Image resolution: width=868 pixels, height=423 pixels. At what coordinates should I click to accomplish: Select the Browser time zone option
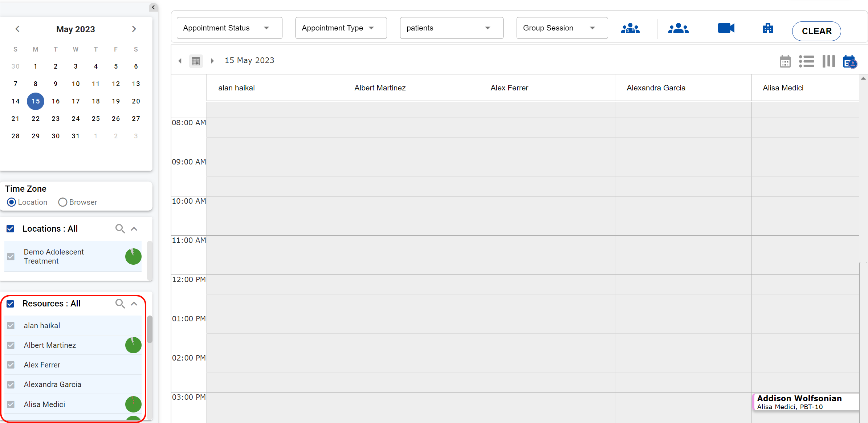[x=63, y=202]
